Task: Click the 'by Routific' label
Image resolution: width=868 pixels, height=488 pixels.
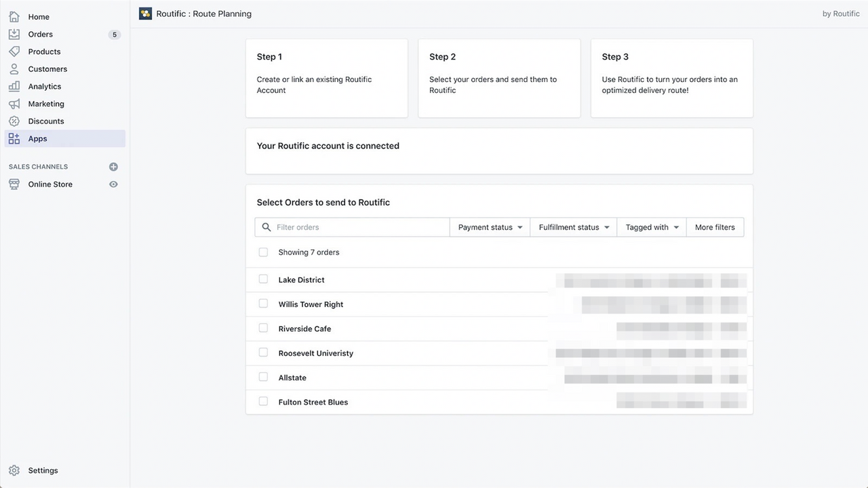Action: click(x=841, y=14)
